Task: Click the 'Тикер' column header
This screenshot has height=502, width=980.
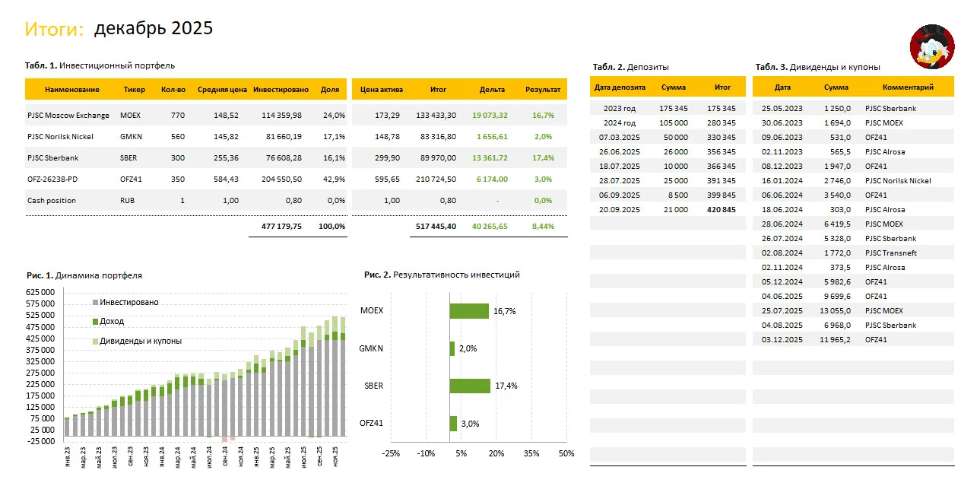Action: coord(135,90)
